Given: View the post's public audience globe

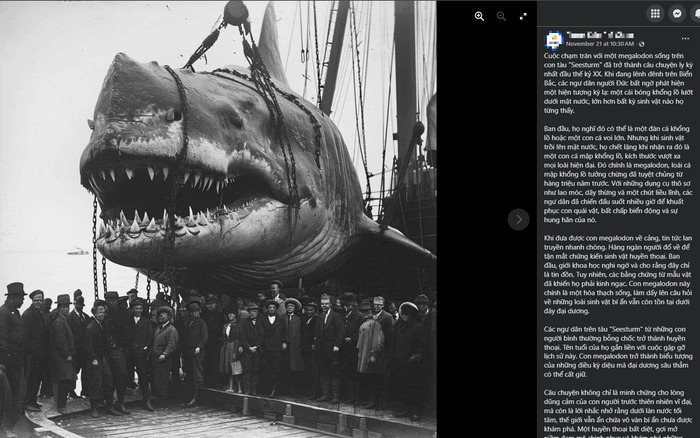Looking at the screenshot, I should (x=642, y=44).
